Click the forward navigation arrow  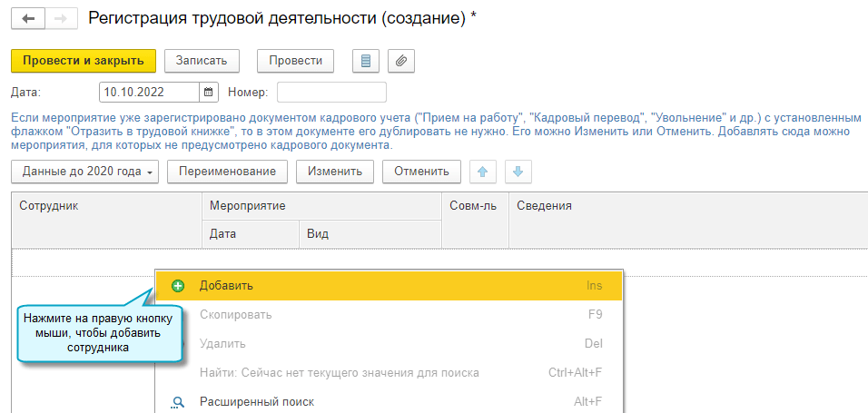(x=60, y=19)
